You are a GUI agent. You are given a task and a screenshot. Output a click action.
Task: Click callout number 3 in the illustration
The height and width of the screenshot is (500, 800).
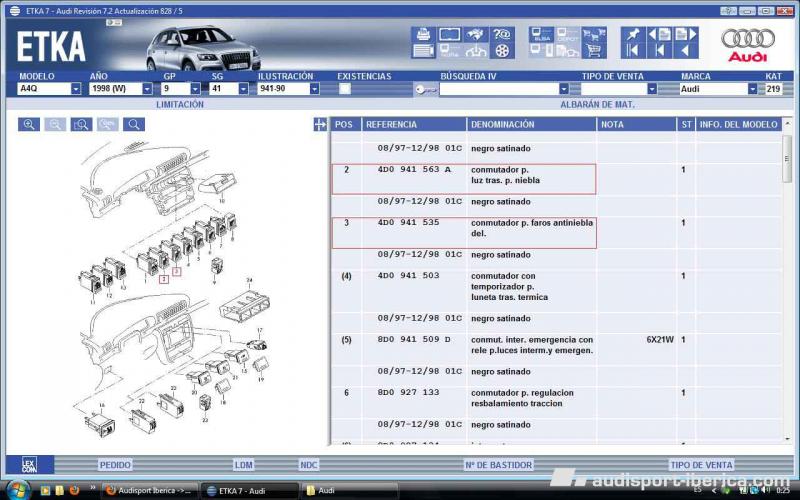[x=177, y=271]
